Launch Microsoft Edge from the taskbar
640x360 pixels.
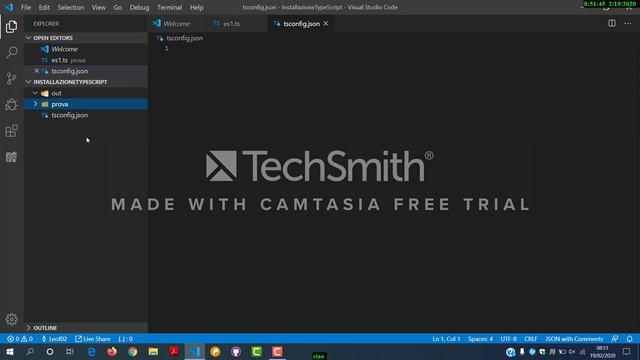[91, 351]
